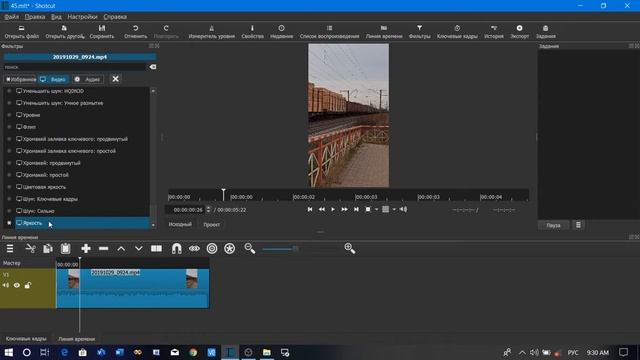
Task: Open Список воспроизведения playlist panel
Action: (x=329, y=32)
